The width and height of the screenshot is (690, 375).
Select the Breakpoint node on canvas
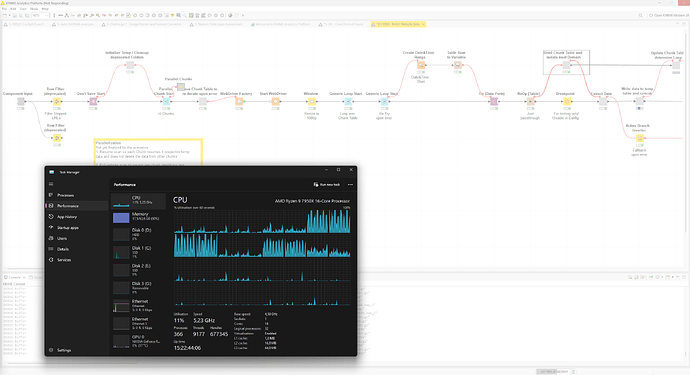pyautogui.click(x=567, y=102)
